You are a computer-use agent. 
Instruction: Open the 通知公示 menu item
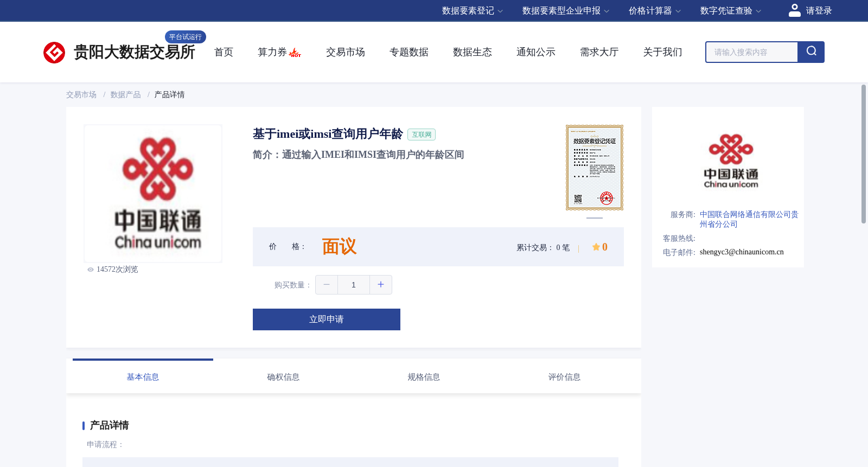(x=536, y=52)
